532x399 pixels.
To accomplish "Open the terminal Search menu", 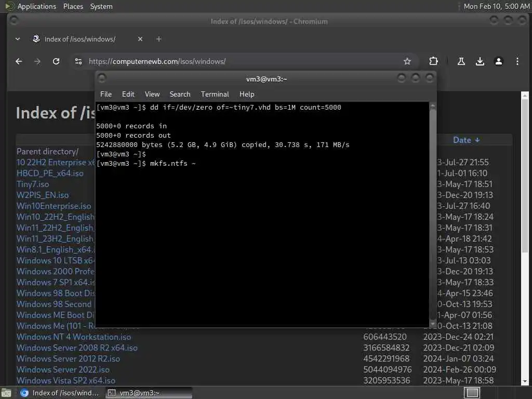I will click(180, 95).
